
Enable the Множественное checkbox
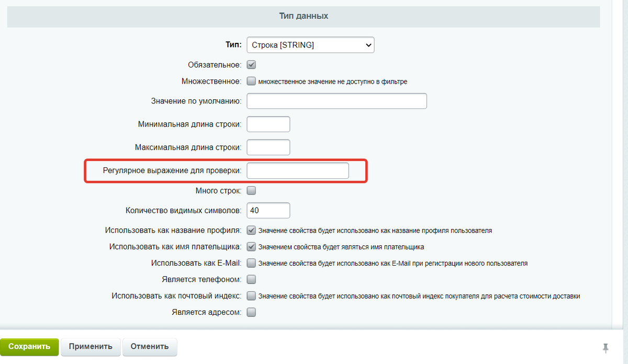[x=251, y=81]
